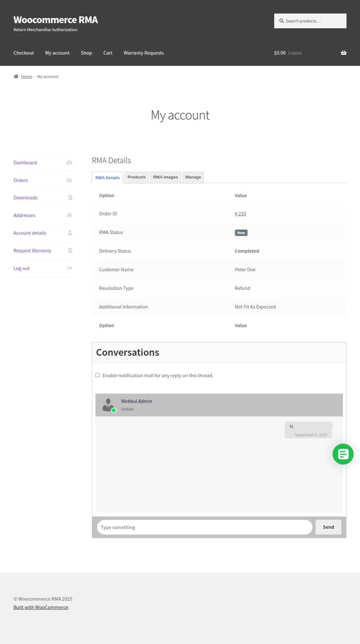
Task: Click the Dashboard gauge icon
Action: coord(69,163)
